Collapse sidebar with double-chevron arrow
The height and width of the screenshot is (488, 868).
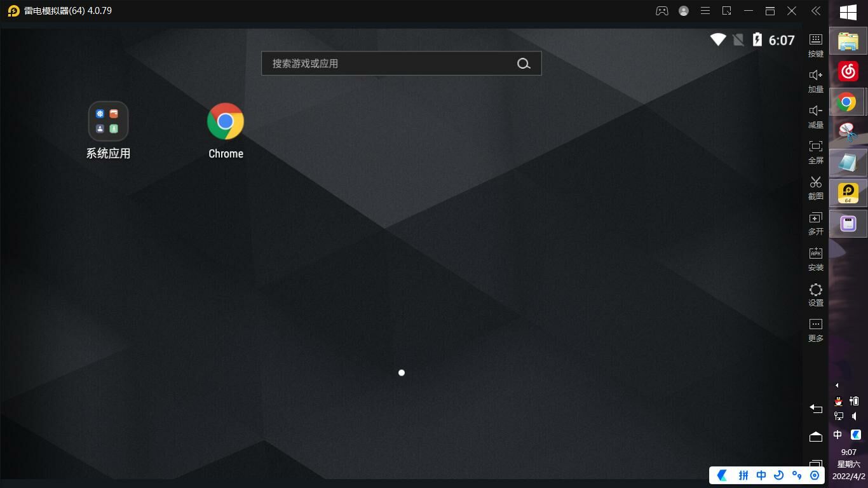click(x=816, y=11)
